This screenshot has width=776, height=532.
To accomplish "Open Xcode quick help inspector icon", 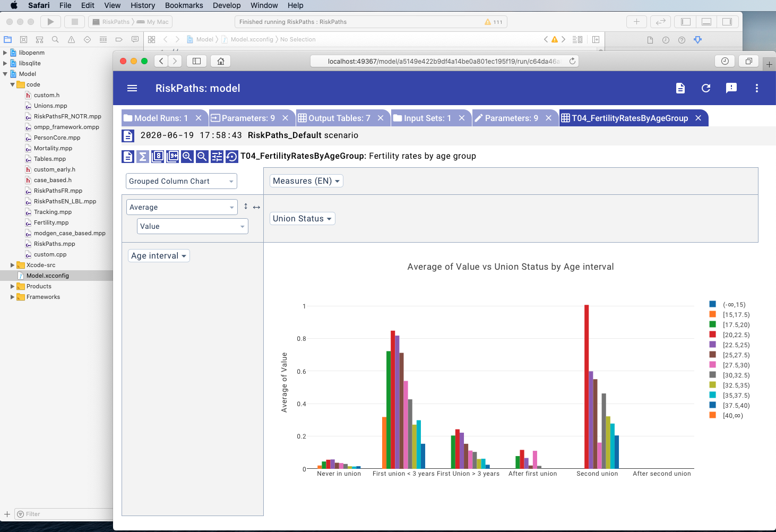I will [682, 40].
